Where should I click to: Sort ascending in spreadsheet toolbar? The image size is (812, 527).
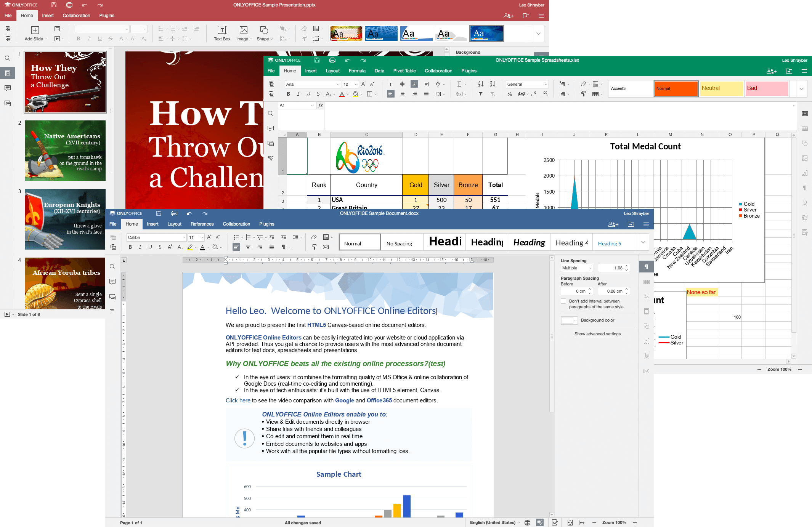(x=481, y=84)
